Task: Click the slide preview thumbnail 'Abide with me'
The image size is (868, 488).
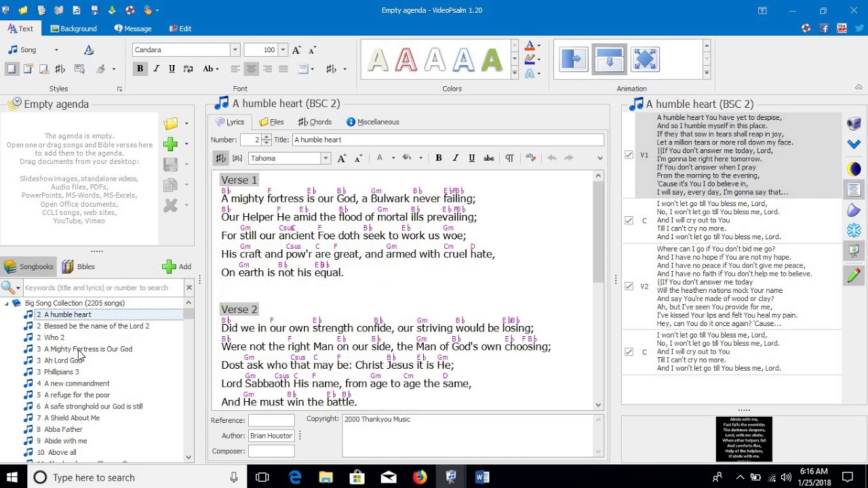Action: (x=744, y=439)
